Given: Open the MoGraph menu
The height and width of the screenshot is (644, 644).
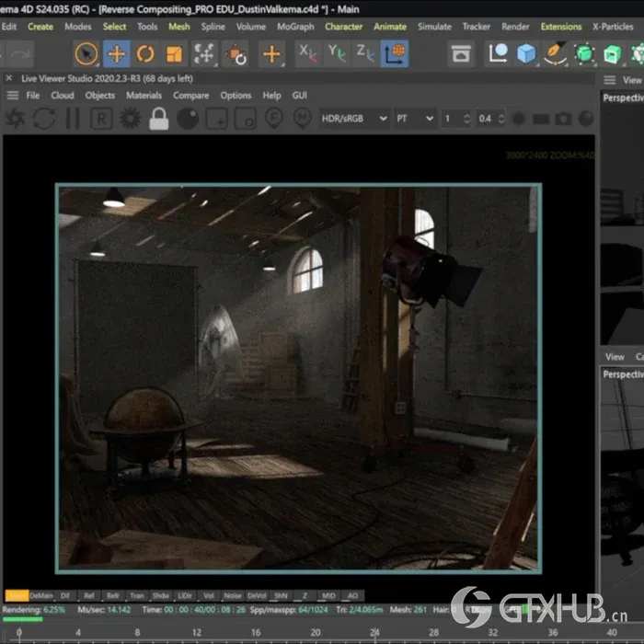Looking at the screenshot, I should (x=295, y=27).
